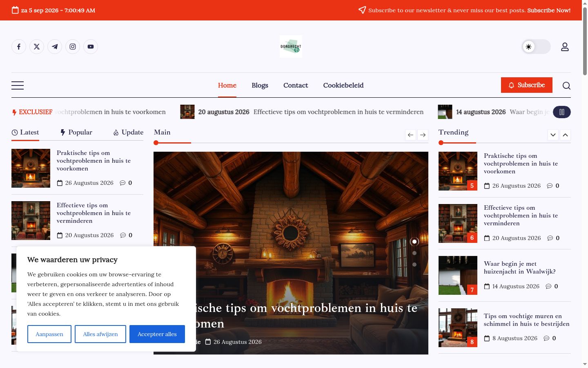Click Trending thumbnail numbered 5
588x368 pixels.
[x=458, y=171]
